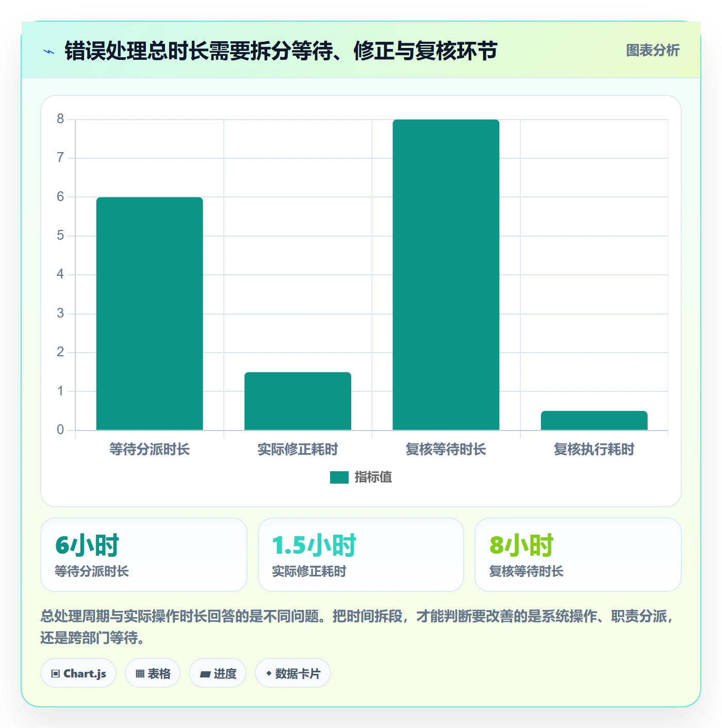This screenshot has width=722, height=728.
Task: Click the x-axis label 复核执行耗时
Action: 594,450
